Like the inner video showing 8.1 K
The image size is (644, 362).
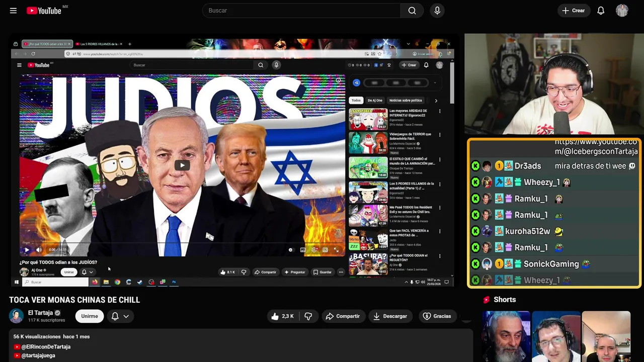(227, 272)
